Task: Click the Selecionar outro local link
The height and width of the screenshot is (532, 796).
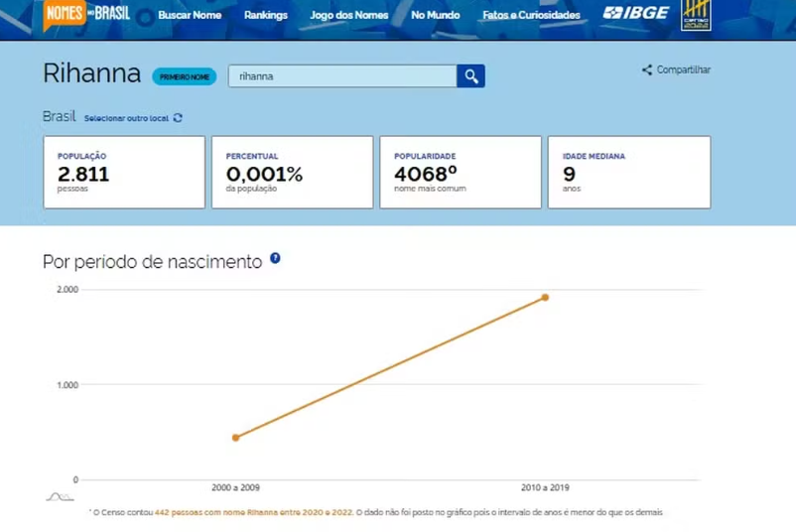Action: tap(126, 118)
